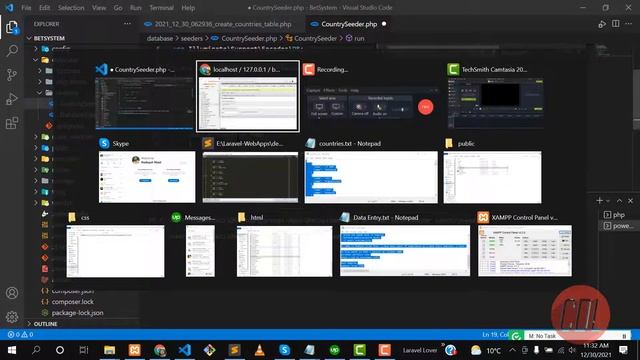Open Task View from the taskbar
Image resolution: width=640 pixels, height=360 pixels.
click(84, 350)
